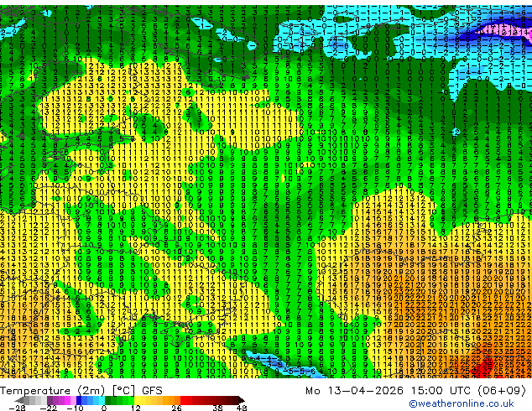Click the '-10' label on the temperature scale
532x411 pixels.
point(75,408)
